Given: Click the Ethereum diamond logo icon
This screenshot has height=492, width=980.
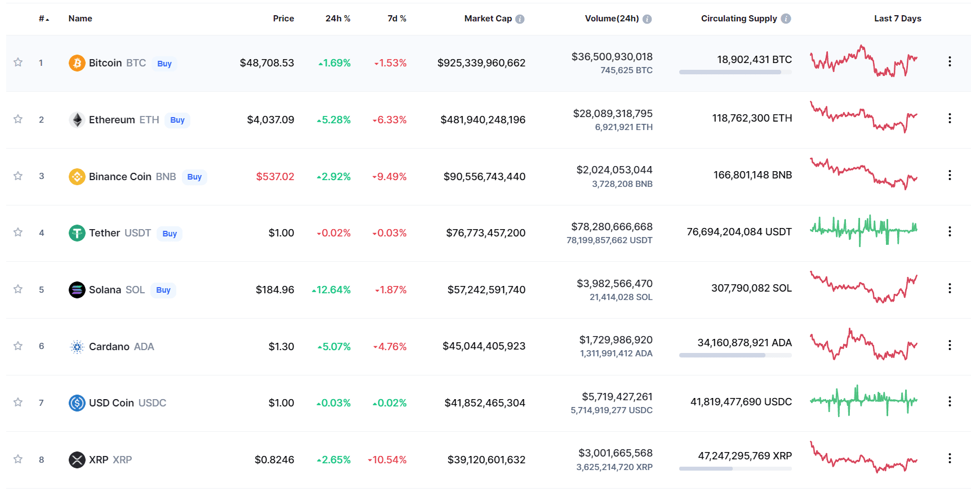Looking at the screenshot, I should [x=77, y=120].
